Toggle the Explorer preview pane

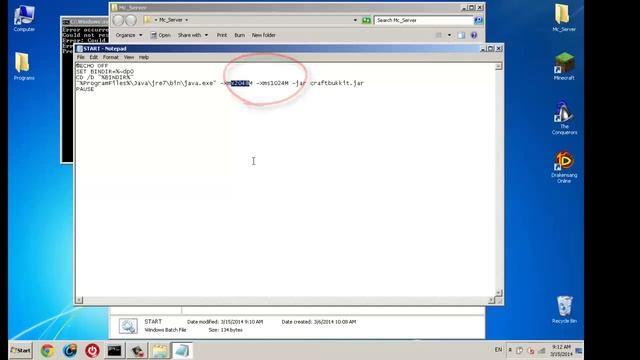tap(461, 35)
